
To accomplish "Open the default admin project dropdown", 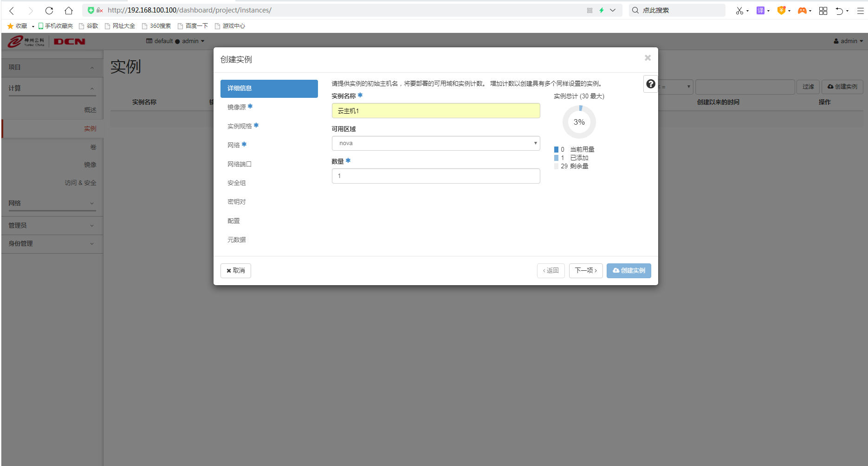I will click(175, 41).
